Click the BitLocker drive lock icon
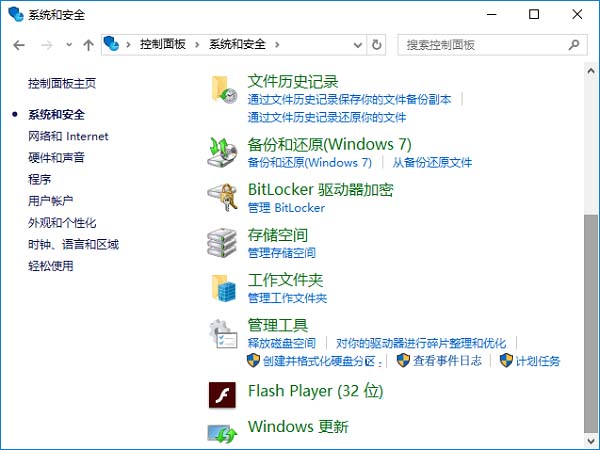 click(222, 197)
